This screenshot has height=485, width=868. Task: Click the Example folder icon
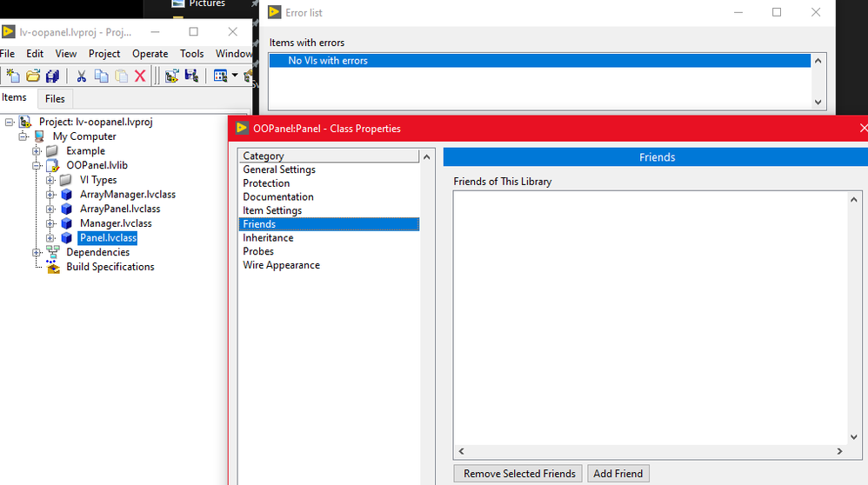click(52, 151)
